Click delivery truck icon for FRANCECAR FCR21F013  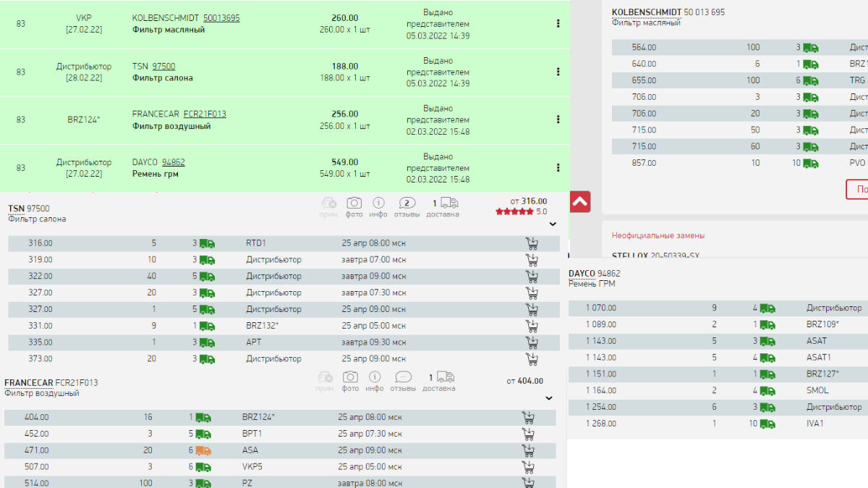446,377
